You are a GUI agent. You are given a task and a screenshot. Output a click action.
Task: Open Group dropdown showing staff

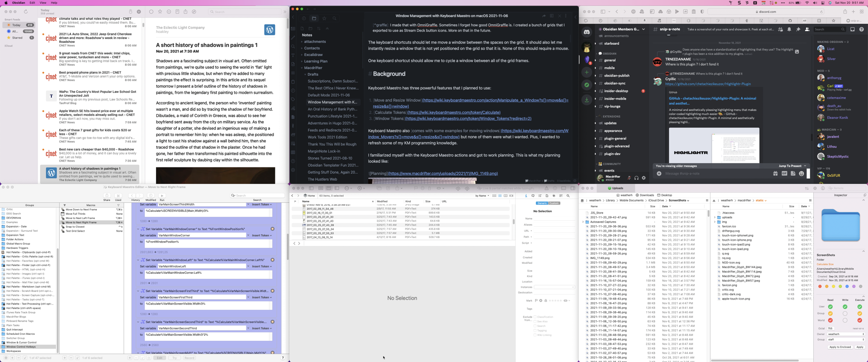pyautogui.click(x=846, y=339)
